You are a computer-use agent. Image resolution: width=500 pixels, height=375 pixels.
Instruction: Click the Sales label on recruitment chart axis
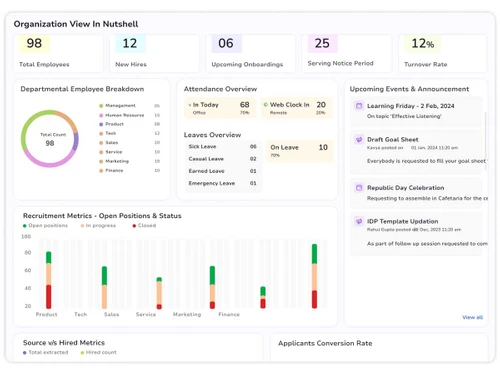(x=111, y=314)
